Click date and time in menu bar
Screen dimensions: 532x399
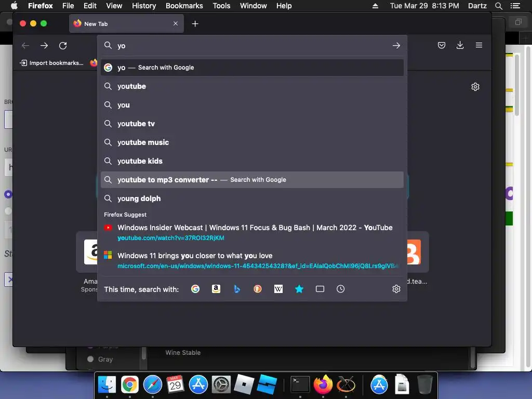[424, 6]
